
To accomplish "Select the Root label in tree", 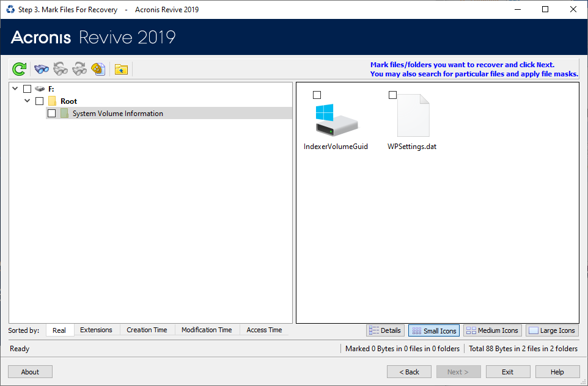I will (68, 101).
